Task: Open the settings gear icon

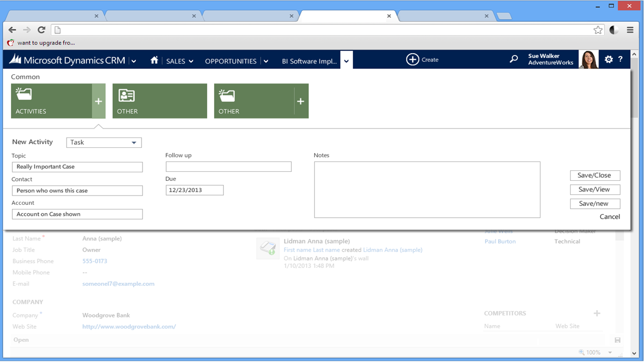Action: point(608,59)
